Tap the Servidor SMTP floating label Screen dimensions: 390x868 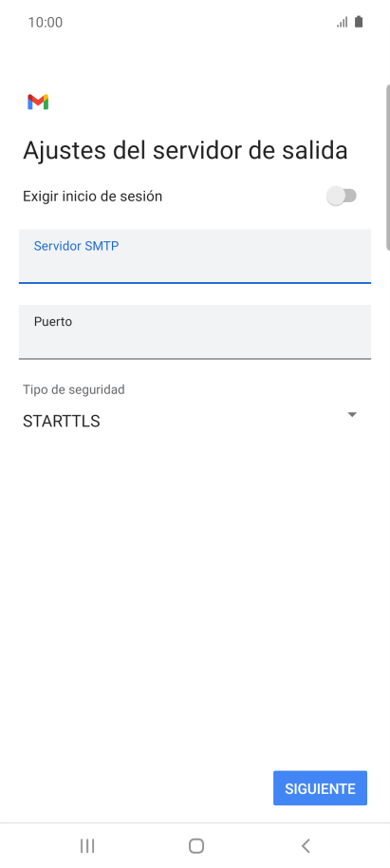point(76,246)
